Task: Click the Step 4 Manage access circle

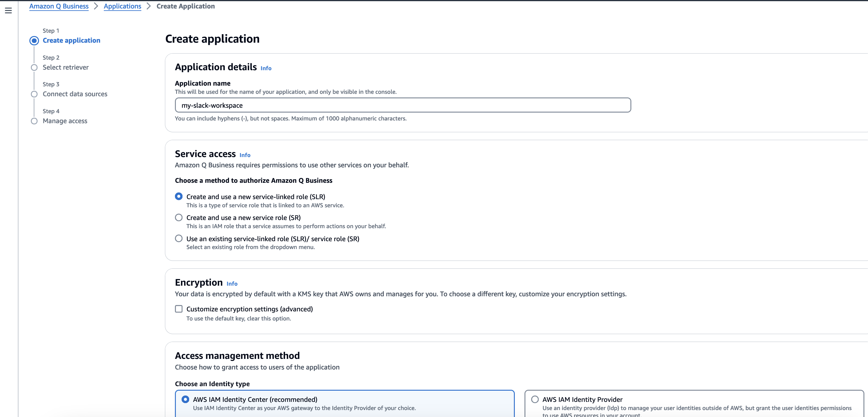Action: (x=34, y=121)
